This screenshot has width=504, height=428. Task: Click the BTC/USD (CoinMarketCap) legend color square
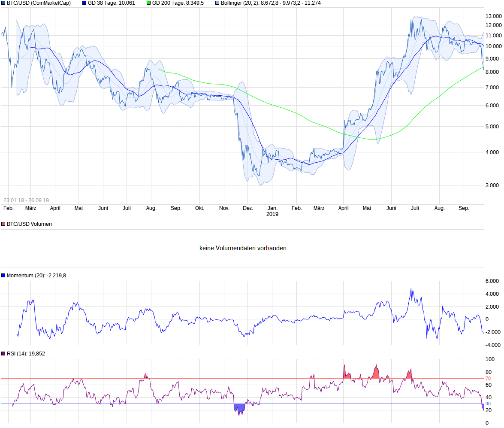(x=3, y=3)
